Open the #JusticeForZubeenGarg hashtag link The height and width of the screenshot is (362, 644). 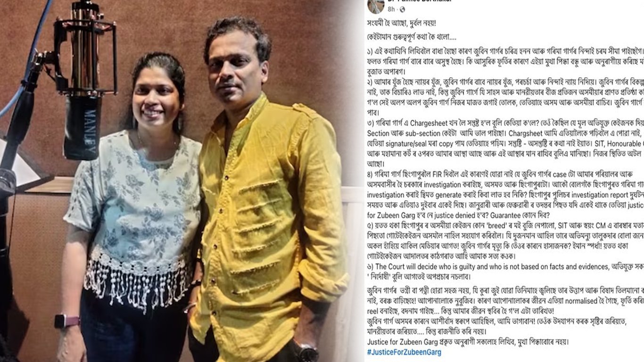click(404, 352)
